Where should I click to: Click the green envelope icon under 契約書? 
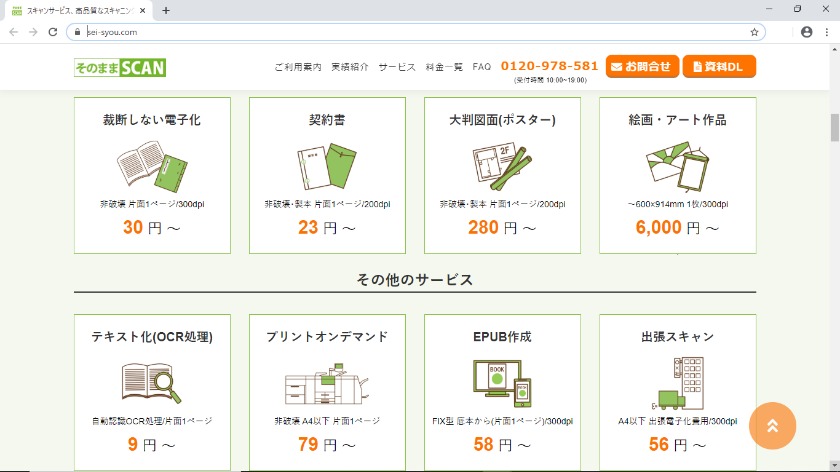[327, 167]
